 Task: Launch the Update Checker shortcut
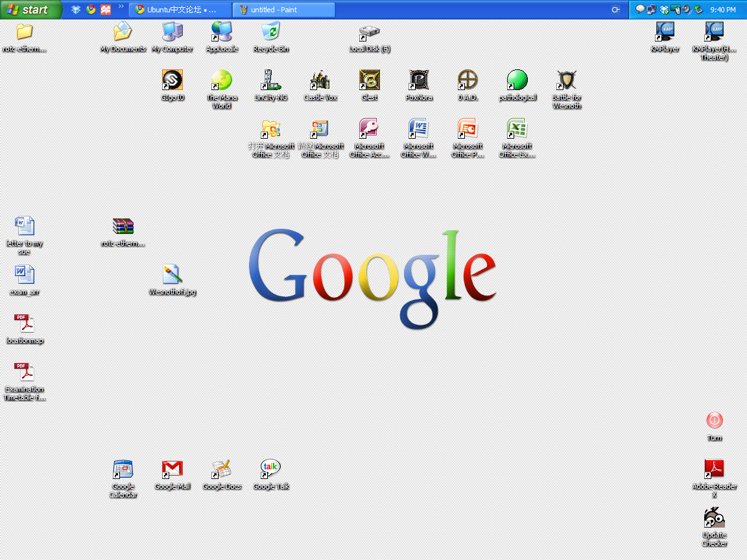[x=714, y=518]
